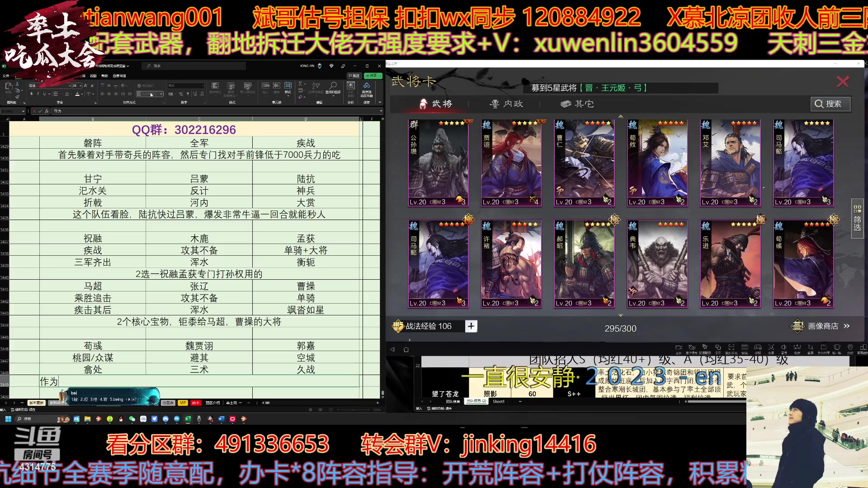Click the 批注 comments button
This screenshot has height=488, width=868.
(354, 76)
